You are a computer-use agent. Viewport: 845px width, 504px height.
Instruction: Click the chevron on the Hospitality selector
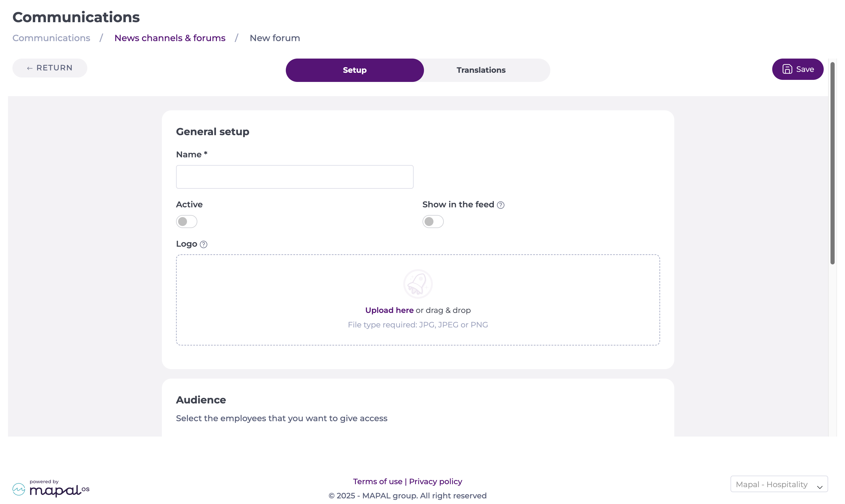coord(820,487)
